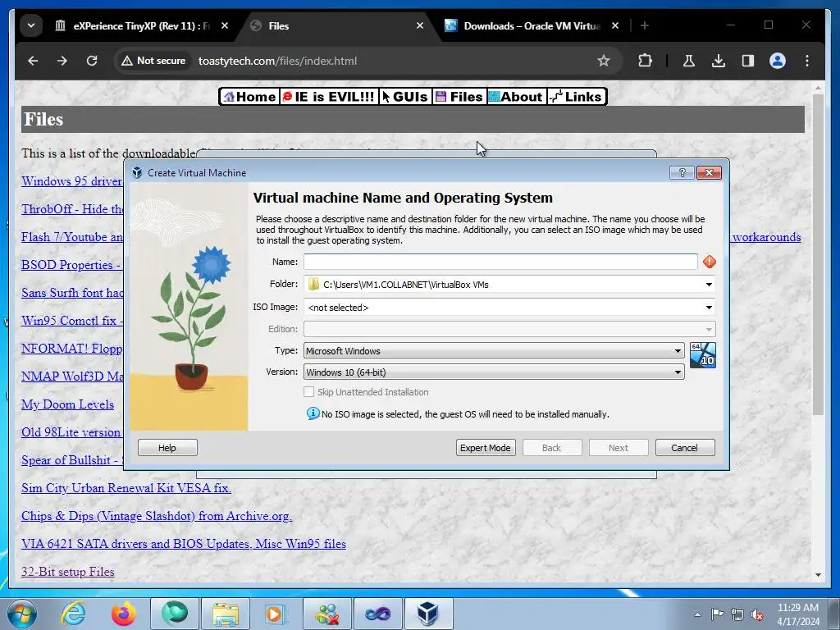Open the green globe browser taskbar icon

tap(175, 614)
